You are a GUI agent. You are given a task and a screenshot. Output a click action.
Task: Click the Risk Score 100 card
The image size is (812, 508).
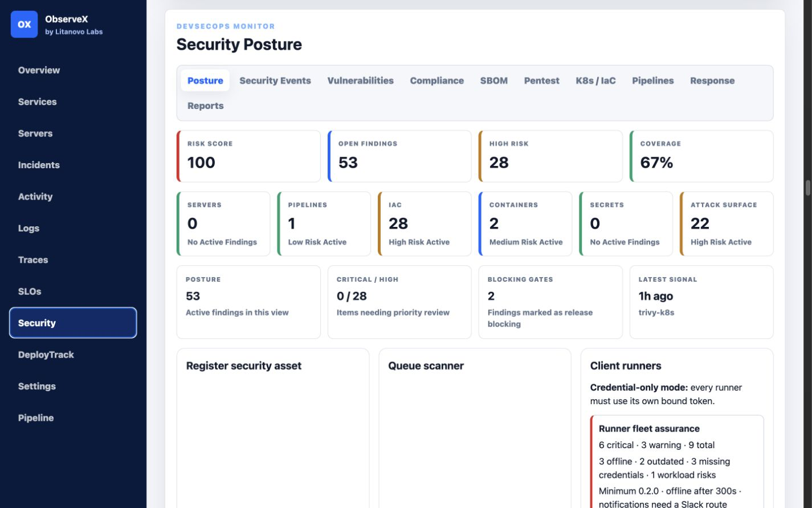[248, 156]
